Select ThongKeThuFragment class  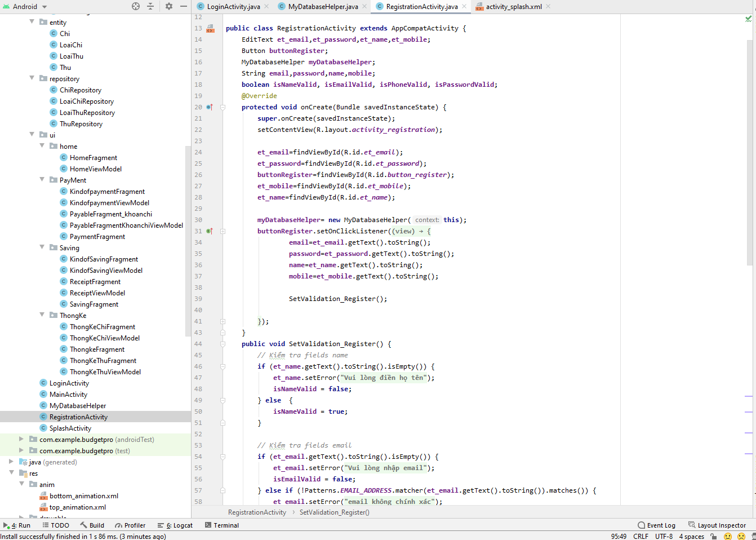point(103,361)
